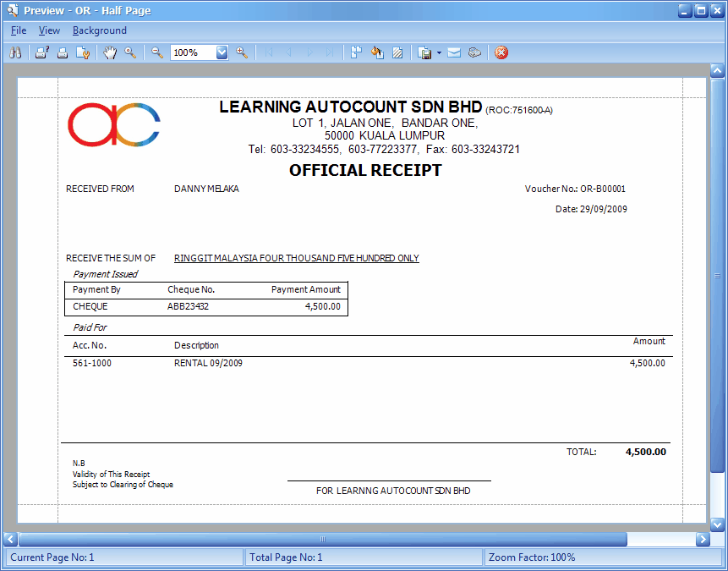
Task: Click the horizontal scrollbar right arrow
Action: pyautogui.click(x=703, y=539)
